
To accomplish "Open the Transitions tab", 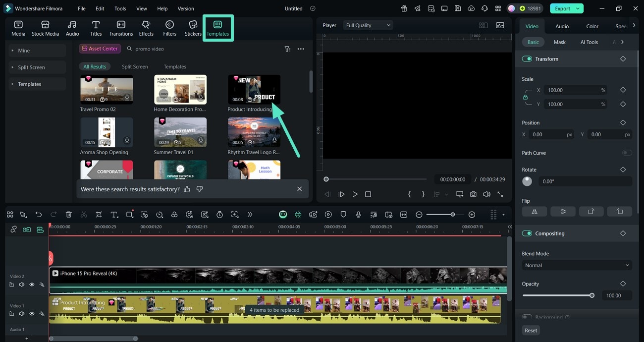I will tap(121, 28).
